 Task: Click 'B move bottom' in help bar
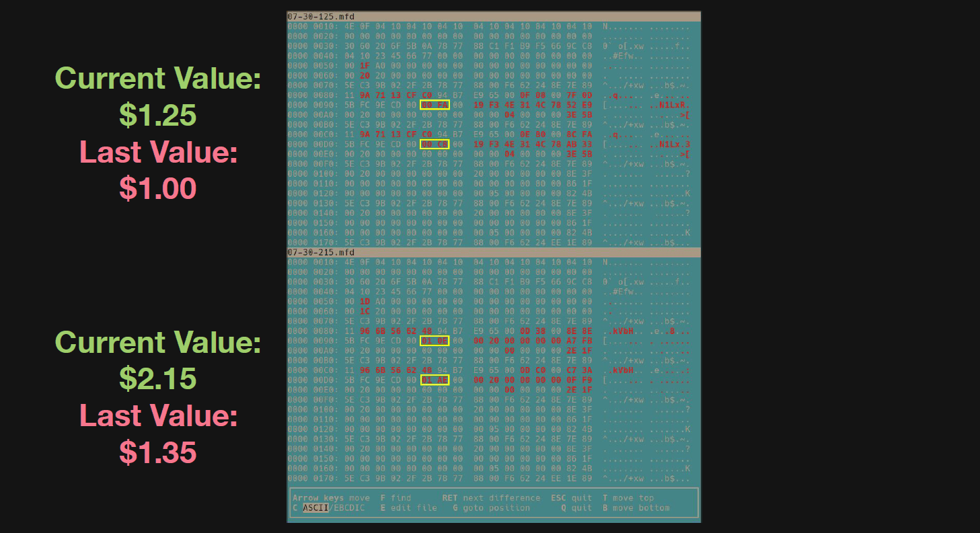636,507
